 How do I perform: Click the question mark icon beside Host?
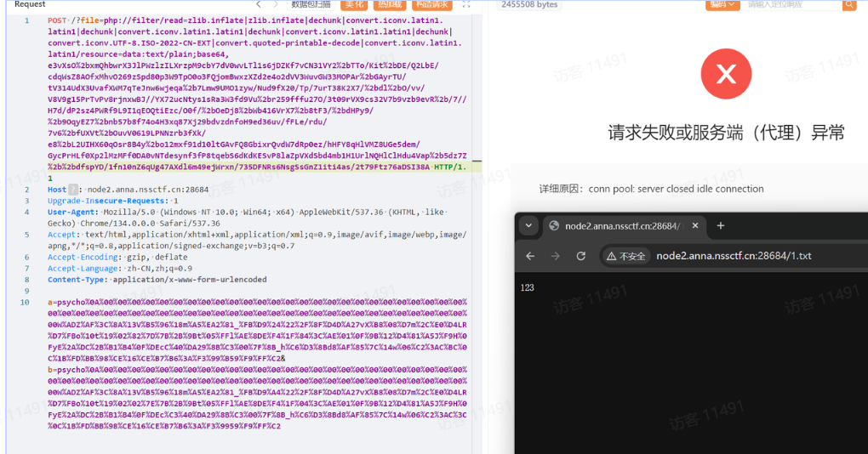(73, 189)
